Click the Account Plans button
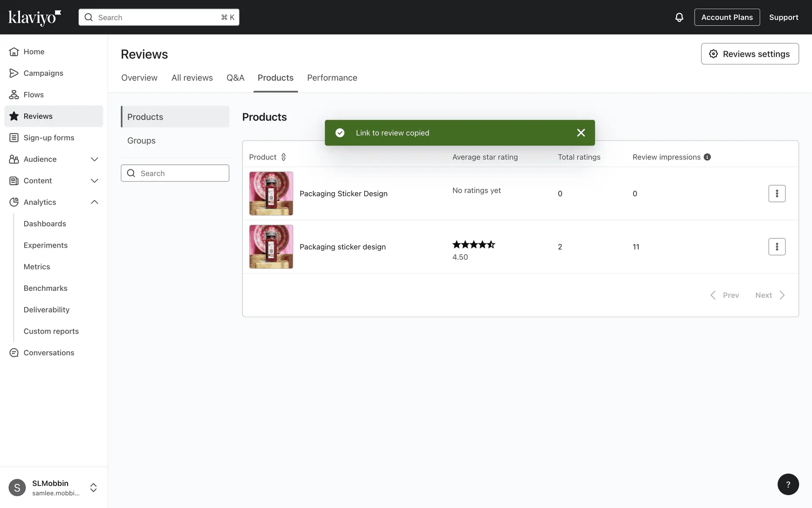This screenshot has height=508, width=812. pos(727,17)
